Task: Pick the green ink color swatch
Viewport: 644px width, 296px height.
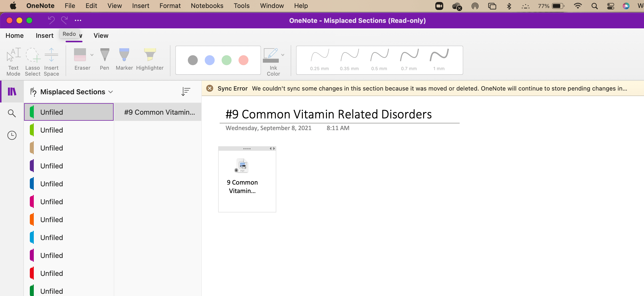Action: pyautogui.click(x=227, y=60)
